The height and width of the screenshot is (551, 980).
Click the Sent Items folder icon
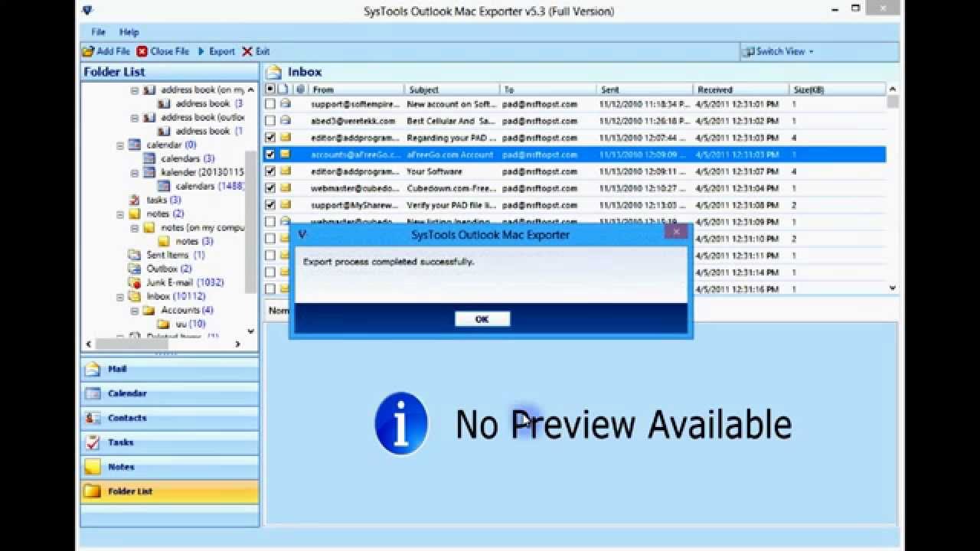point(135,255)
